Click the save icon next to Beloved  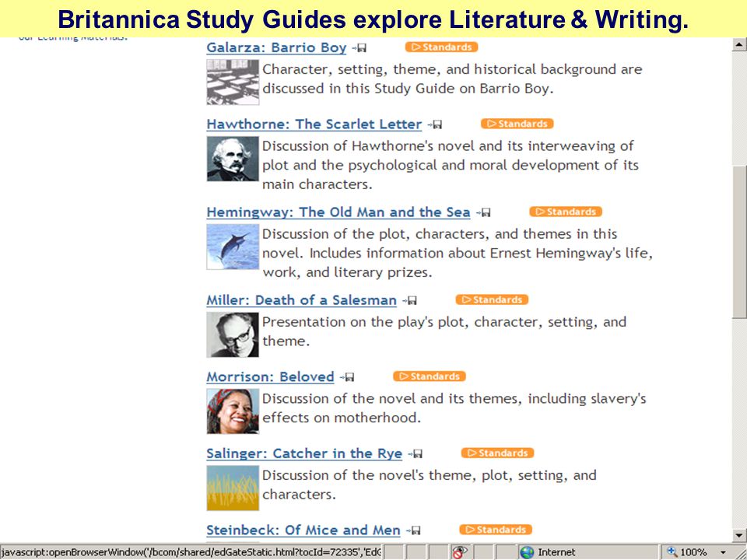pos(347,378)
